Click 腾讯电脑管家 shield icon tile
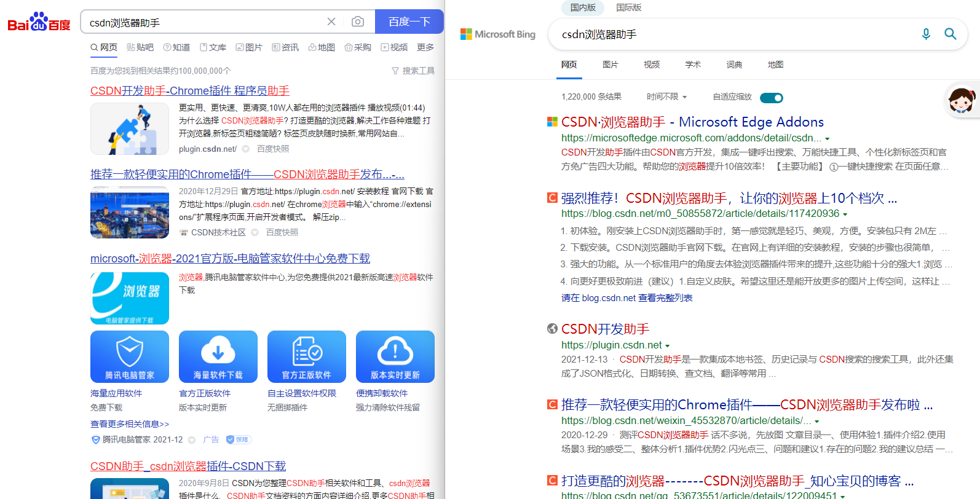The height and width of the screenshot is (499, 980). click(130, 356)
